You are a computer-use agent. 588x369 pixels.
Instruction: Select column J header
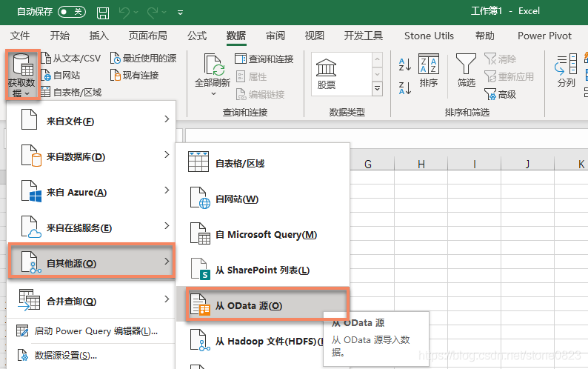(527, 164)
